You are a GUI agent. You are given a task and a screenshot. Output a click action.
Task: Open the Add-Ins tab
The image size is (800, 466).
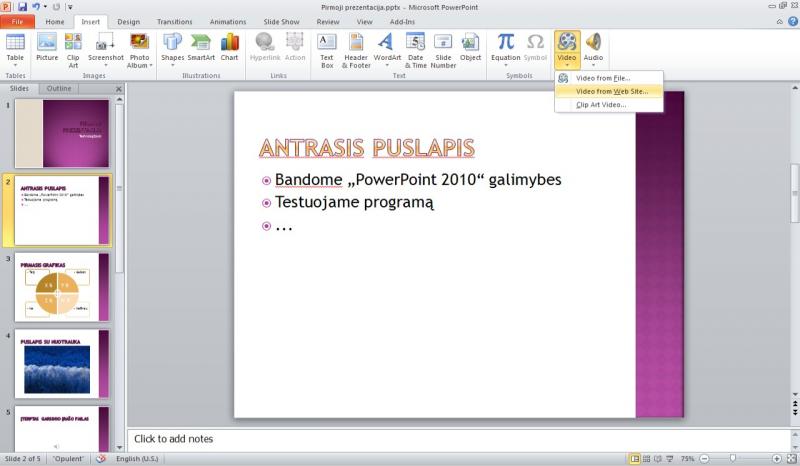pyautogui.click(x=402, y=22)
